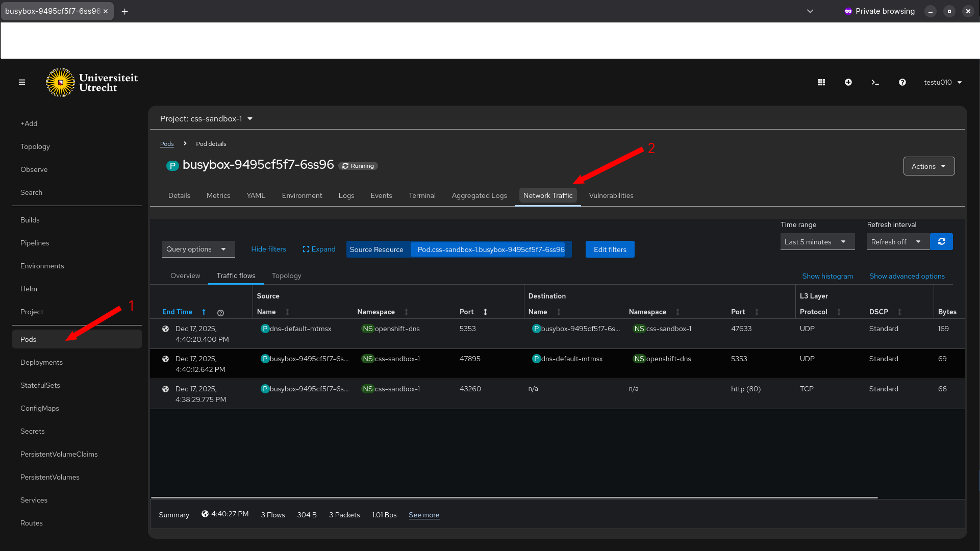Open the Query options dropdown
The height and width of the screenshot is (551, 980).
(198, 249)
